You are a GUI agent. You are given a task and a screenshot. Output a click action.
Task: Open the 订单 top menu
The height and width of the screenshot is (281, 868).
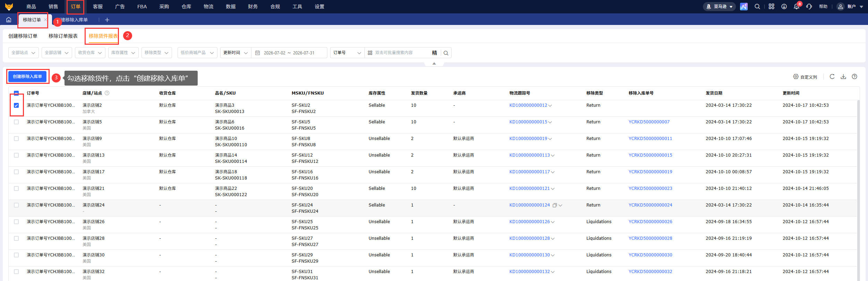76,7
